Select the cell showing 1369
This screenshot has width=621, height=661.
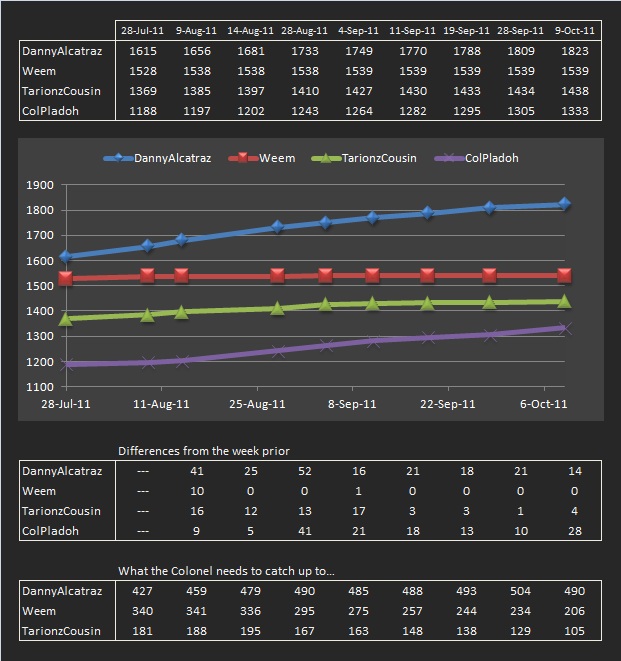pos(143,91)
